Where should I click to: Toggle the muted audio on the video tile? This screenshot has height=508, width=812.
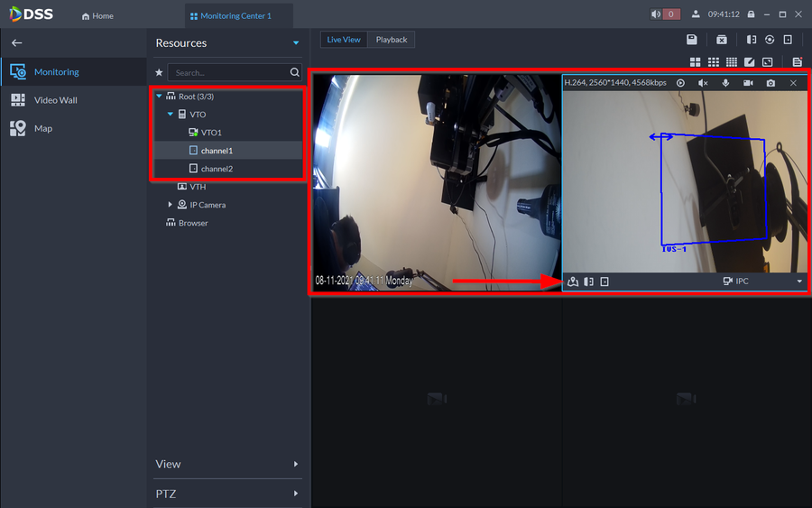[x=703, y=83]
